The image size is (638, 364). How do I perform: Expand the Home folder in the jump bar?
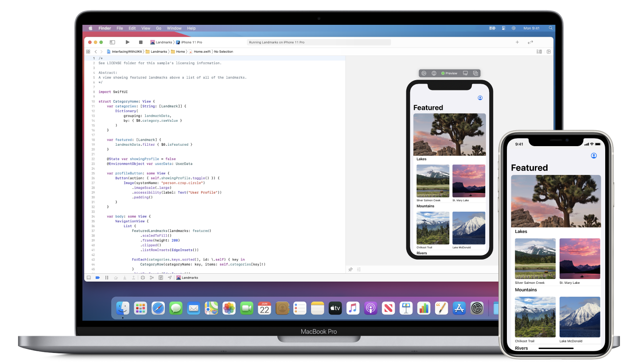(179, 51)
